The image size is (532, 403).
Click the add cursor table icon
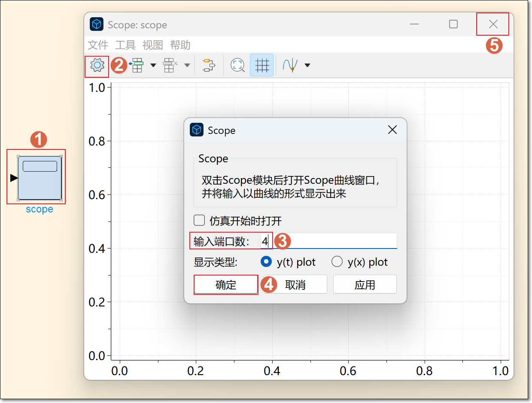(x=136, y=65)
